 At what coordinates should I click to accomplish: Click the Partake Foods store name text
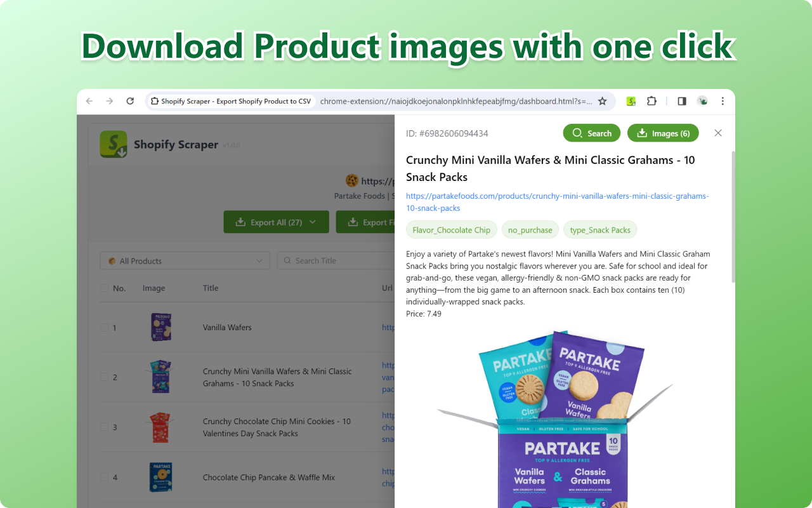tap(360, 196)
